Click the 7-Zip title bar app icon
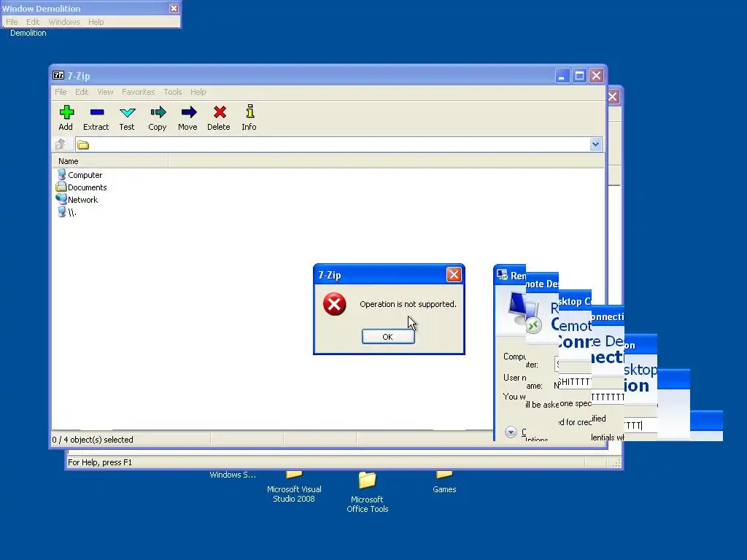This screenshot has height=560, width=747. pos(58,75)
